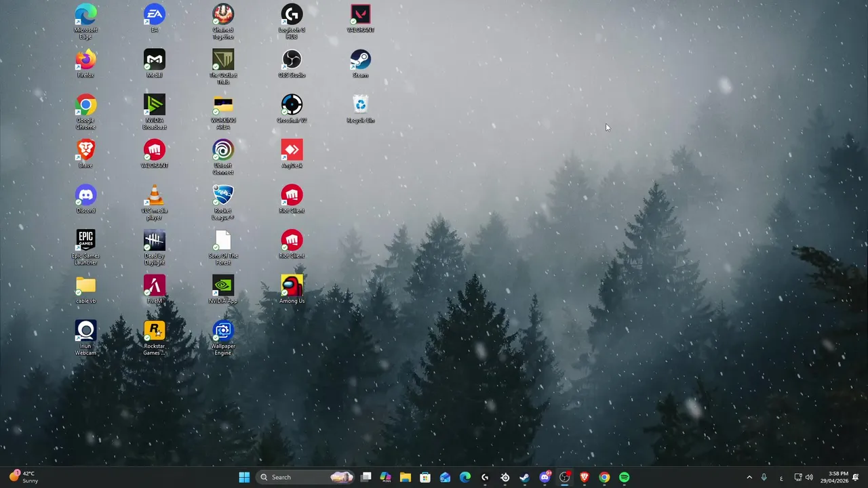Select Epic Games Launcher icon
The width and height of the screenshot is (868, 488).
click(85, 247)
